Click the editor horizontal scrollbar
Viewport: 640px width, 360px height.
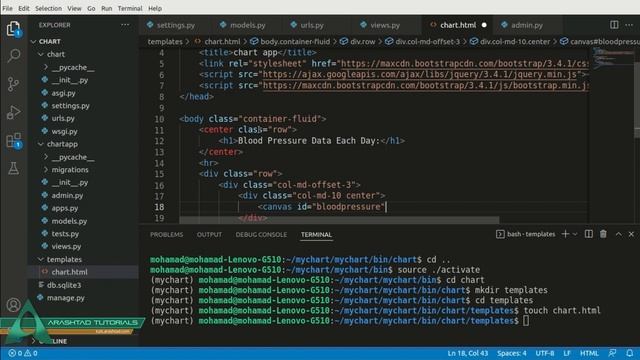click(339, 220)
